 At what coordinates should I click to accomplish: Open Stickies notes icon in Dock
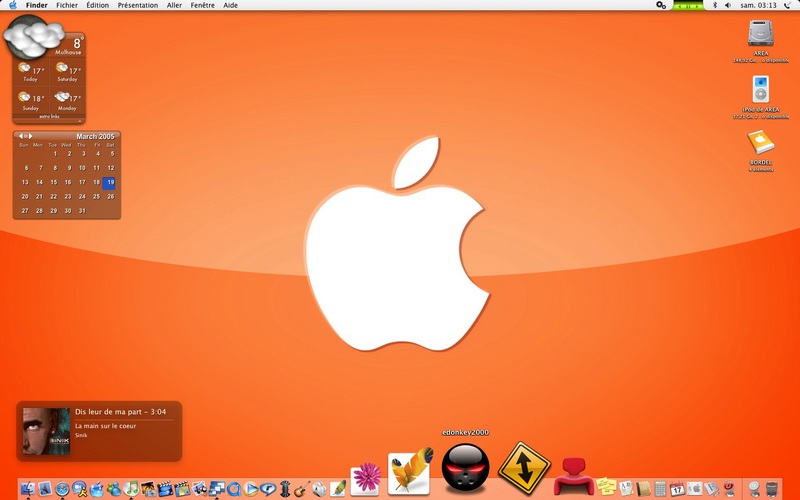(606, 488)
